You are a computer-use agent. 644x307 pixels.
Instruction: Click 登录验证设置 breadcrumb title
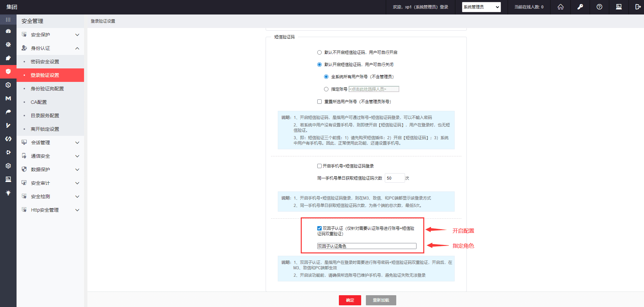click(103, 21)
